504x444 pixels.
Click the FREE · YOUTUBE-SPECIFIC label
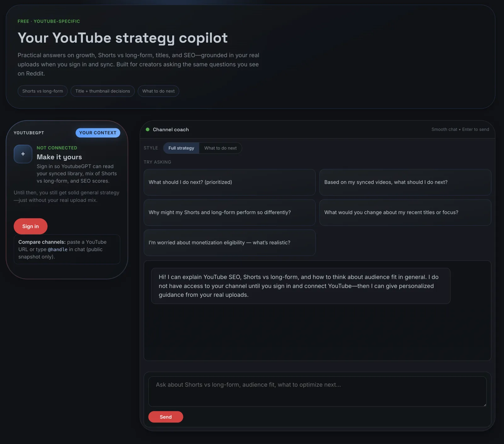pyautogui.click(x=49, y=21)
